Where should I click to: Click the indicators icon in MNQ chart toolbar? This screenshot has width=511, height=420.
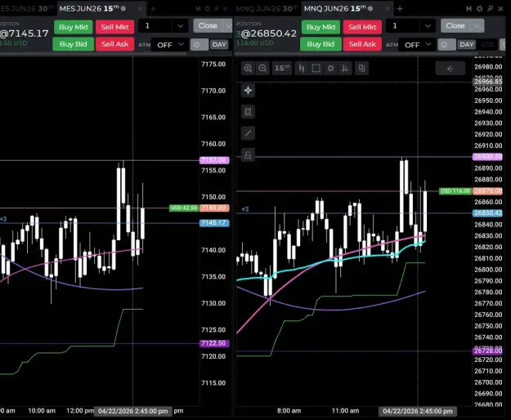(345, 68)
